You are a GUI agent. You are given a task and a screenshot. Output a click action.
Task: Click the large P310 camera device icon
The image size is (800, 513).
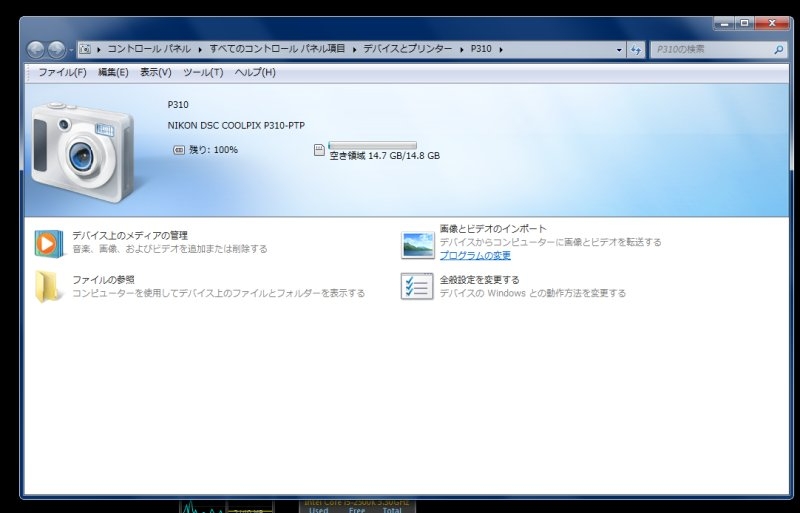pyautogui.click(x=83, y=152)
